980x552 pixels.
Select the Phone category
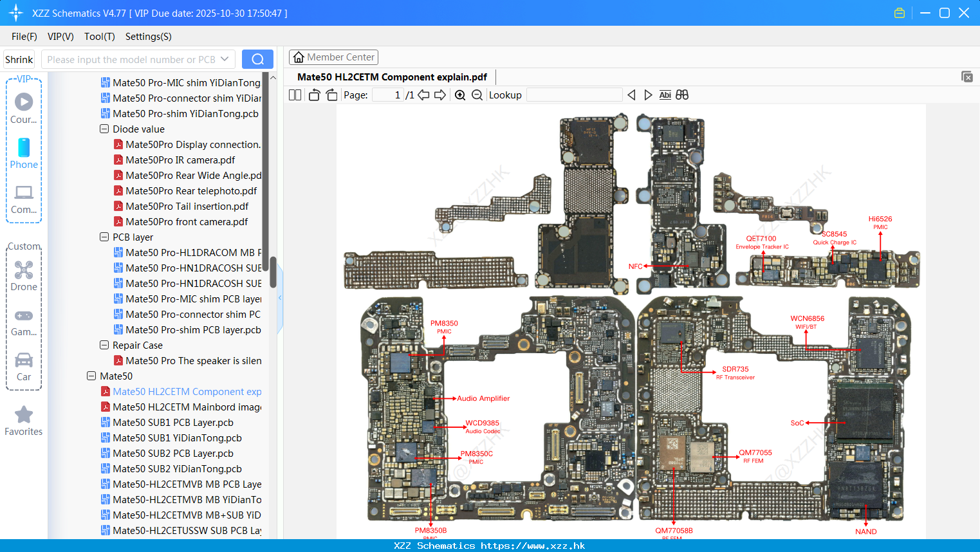pos(24,153)
